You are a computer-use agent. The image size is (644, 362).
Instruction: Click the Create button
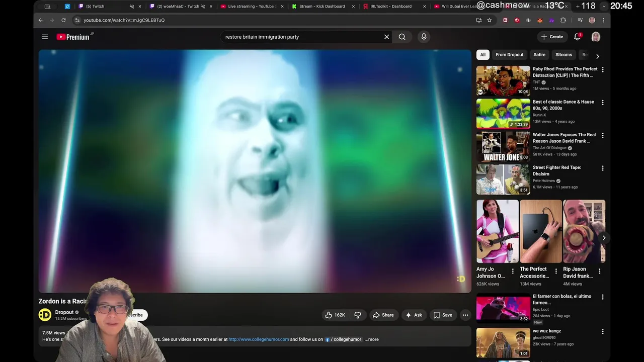(x=552, y=37)
